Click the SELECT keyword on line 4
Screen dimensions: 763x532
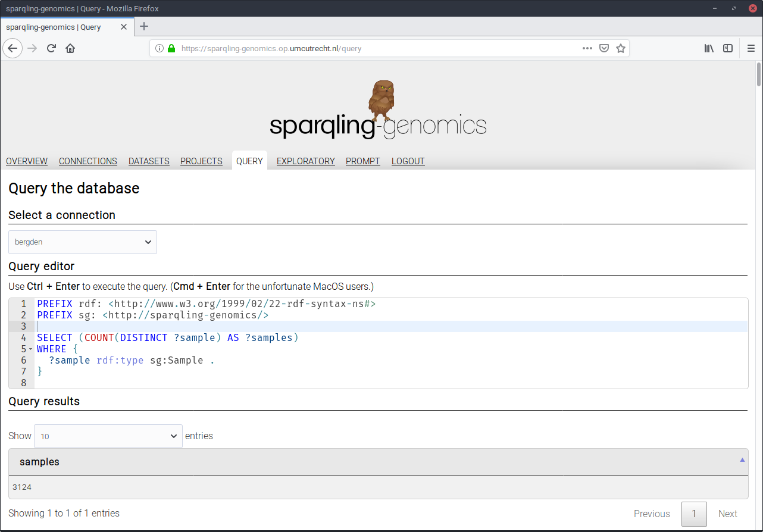point(55,337)
